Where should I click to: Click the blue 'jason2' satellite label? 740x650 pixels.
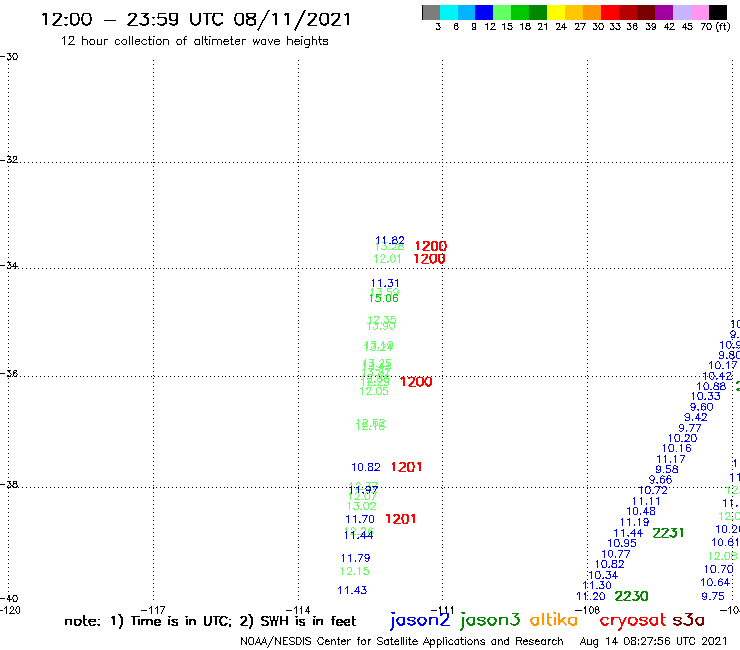tap(420, 620)
